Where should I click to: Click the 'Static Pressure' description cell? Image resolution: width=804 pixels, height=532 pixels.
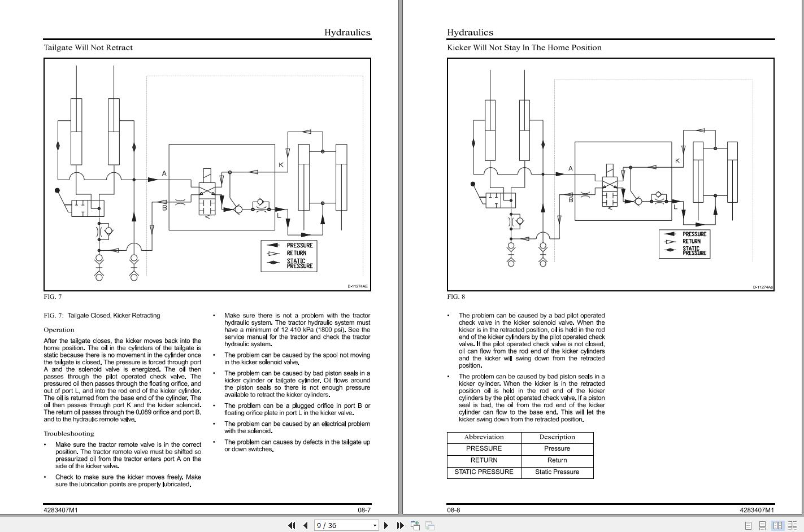pyautogui.click(x=557, y=472)
